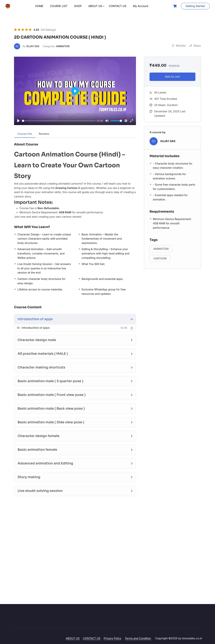Toggle play in video control bar
The height and width of the screenshot is (644, 215).
(x=18, y=121)
